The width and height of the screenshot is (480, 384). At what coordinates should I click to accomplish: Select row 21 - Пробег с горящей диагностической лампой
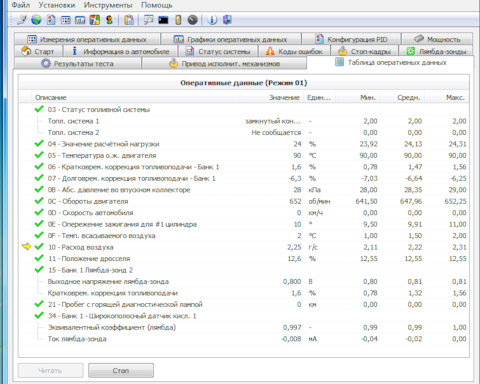pyautogui.click(x=244, y=304)
